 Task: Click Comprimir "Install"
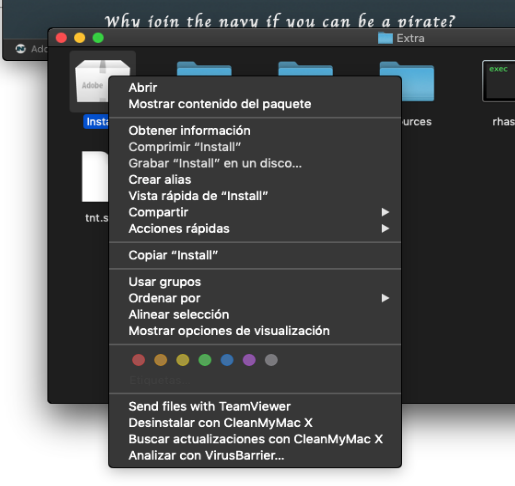pos(255,147)
